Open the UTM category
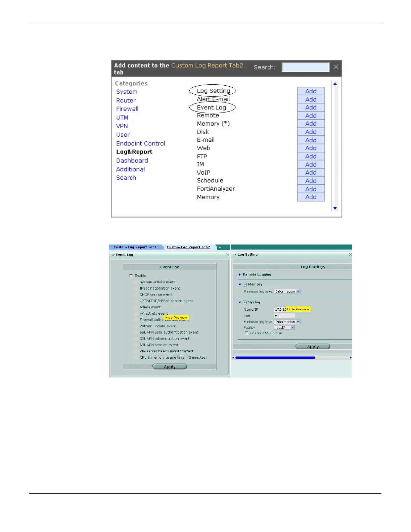Viewport: 411px width, 532px height. (122, 118)
